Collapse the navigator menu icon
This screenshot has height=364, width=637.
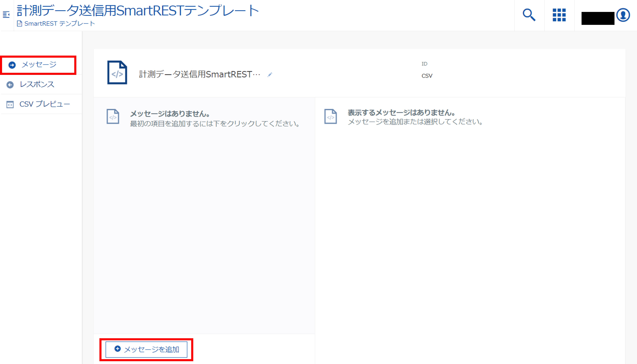coord(6,15)
